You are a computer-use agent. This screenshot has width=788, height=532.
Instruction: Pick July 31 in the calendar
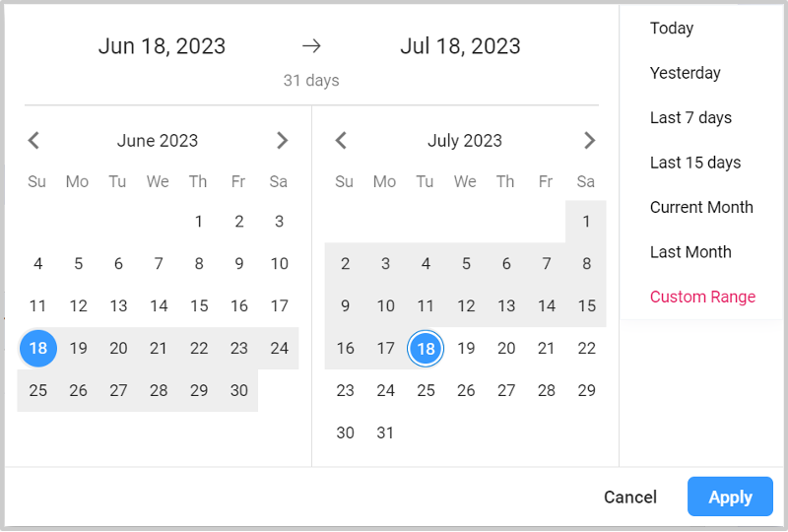(385, 432)
